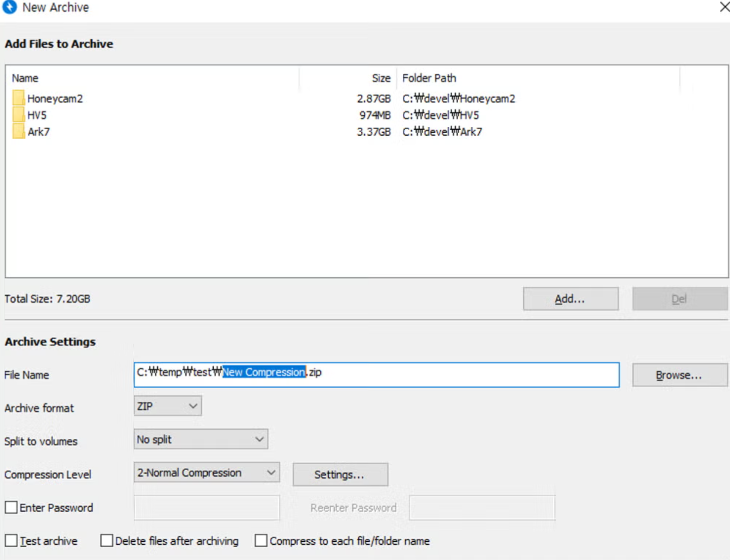
Task: Toggle Compress to each file/folder name
Action: click(x=261, y=540)
